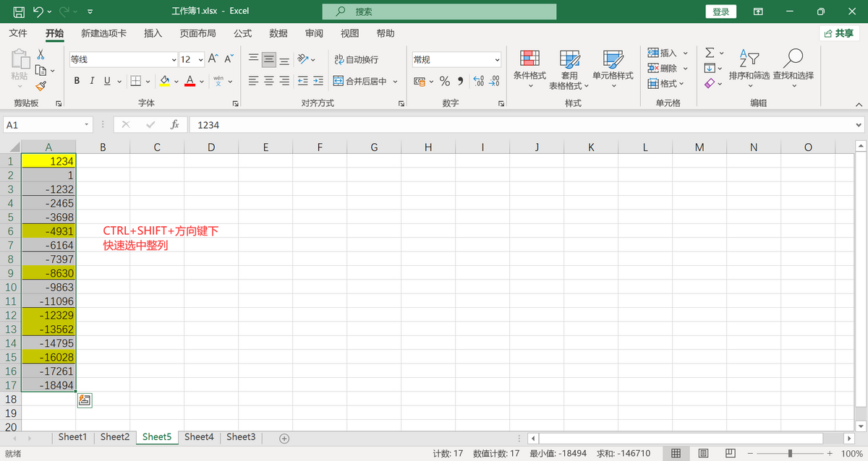Open the font size dropdown
Viewport: 868px width, 461px height.
pyautogui.click(x=200, y=60)
